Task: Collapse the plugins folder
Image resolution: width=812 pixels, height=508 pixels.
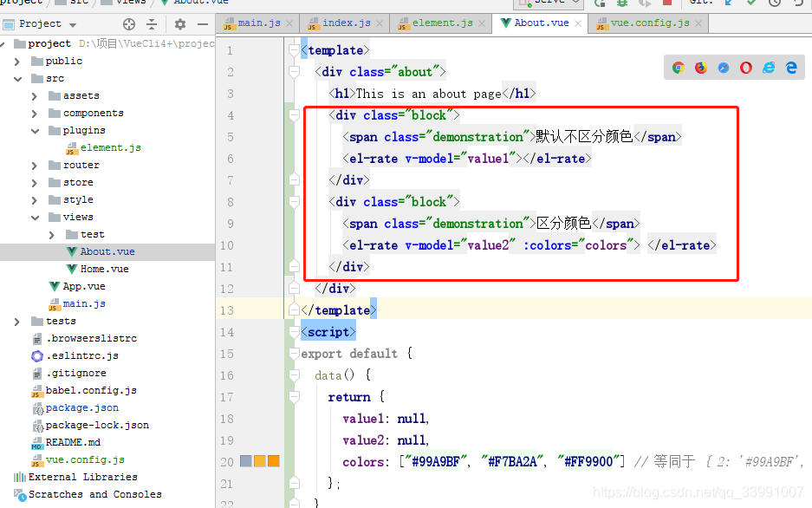Action: pos(35,131)
